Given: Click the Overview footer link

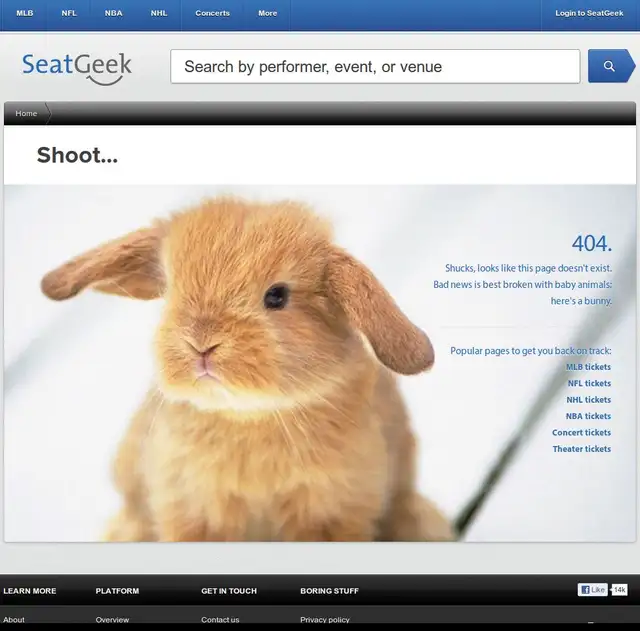Looking at the screenshot, I should tap(112, 620).
